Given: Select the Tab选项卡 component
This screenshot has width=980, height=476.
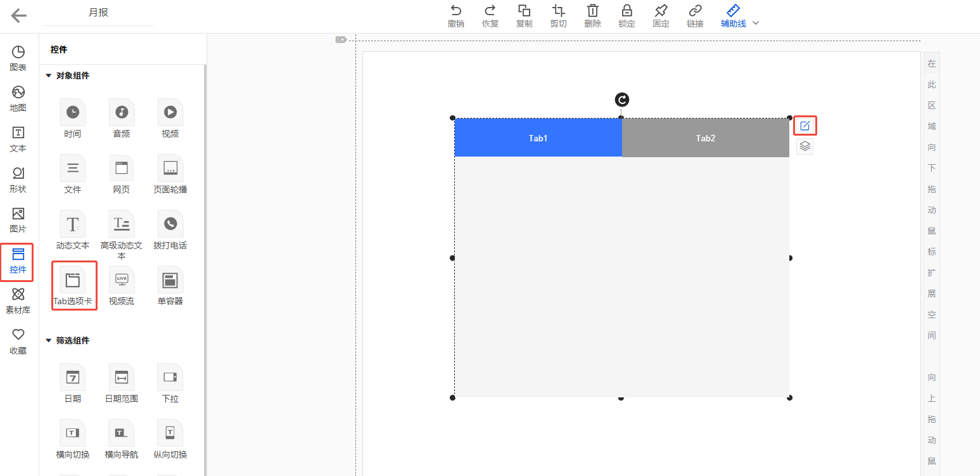Looking at the screenshot, I should [x=73, y=286].
